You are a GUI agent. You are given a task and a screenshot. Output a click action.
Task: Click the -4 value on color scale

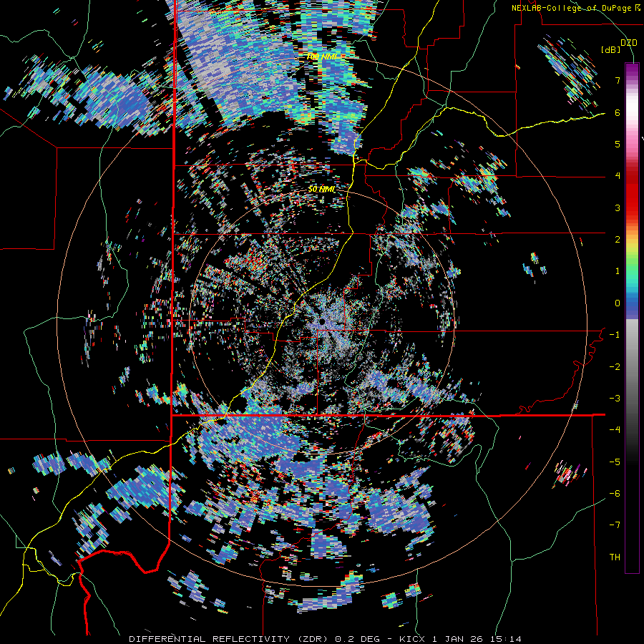(615, 430)
